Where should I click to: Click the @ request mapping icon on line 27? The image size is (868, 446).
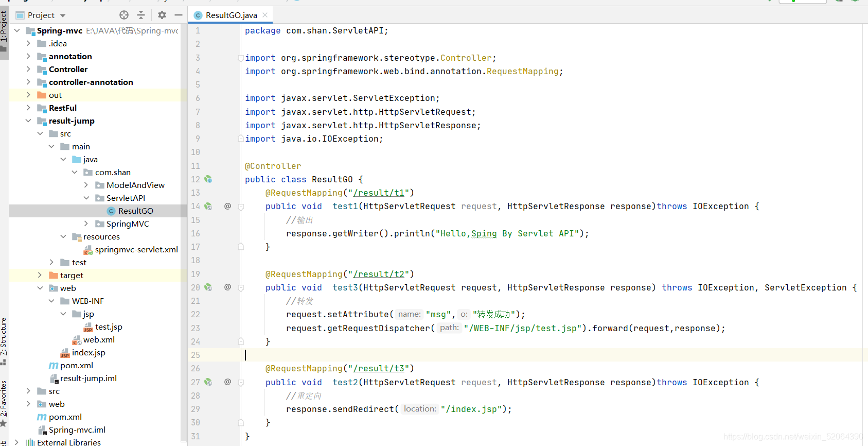[227, 382]
